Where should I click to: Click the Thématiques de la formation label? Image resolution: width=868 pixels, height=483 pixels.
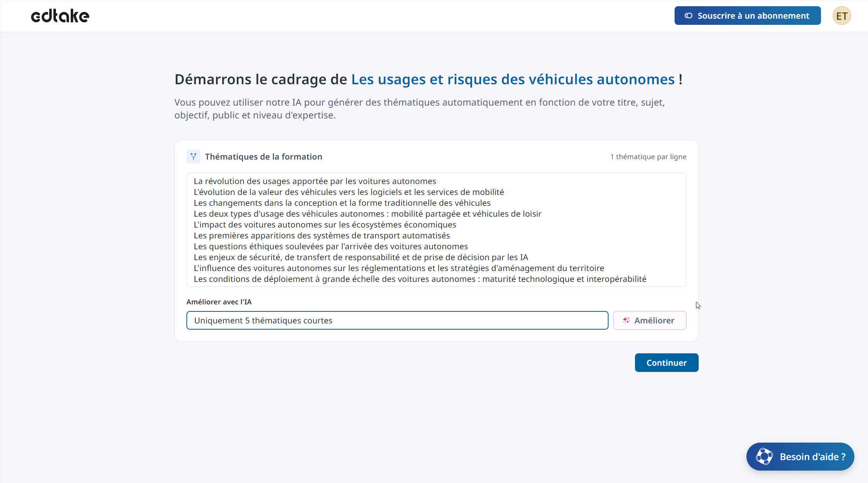click(263, 156)
